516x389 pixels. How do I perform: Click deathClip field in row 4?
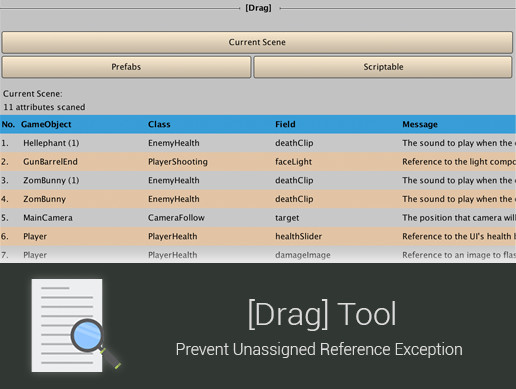(x=294, y=199)
